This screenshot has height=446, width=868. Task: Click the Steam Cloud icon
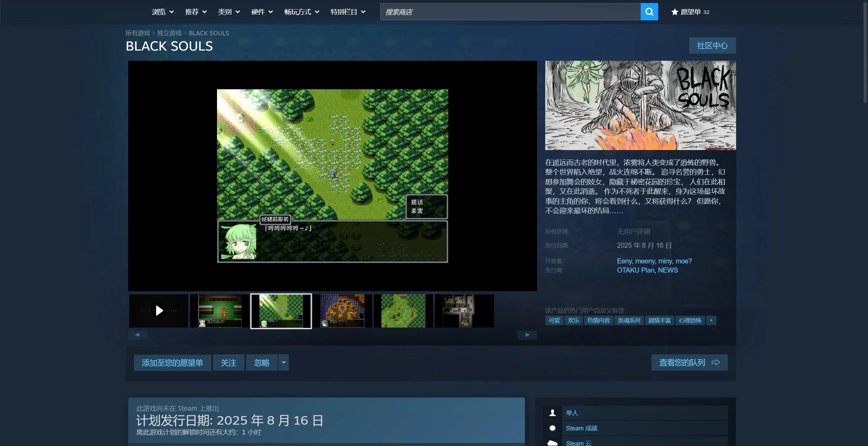point(552,443)
